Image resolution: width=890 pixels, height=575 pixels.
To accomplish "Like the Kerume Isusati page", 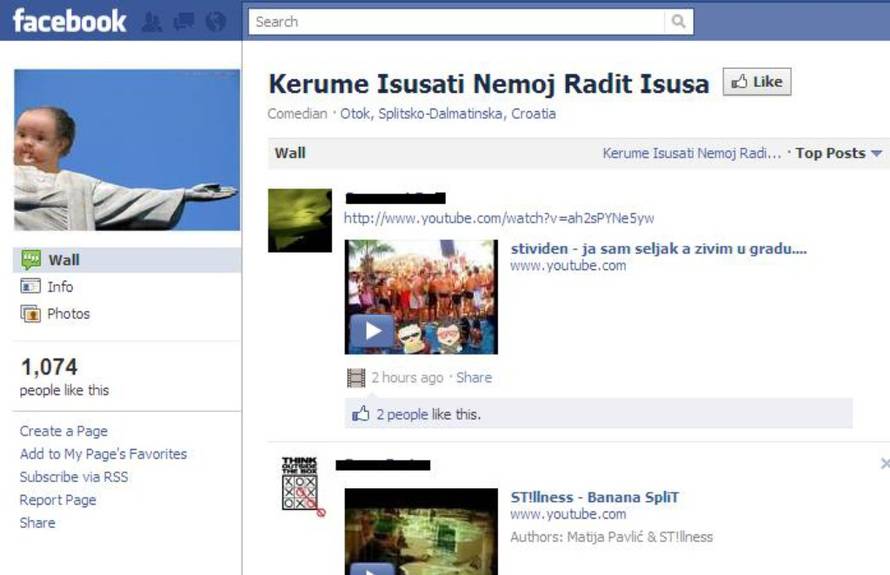I will 757,82.
